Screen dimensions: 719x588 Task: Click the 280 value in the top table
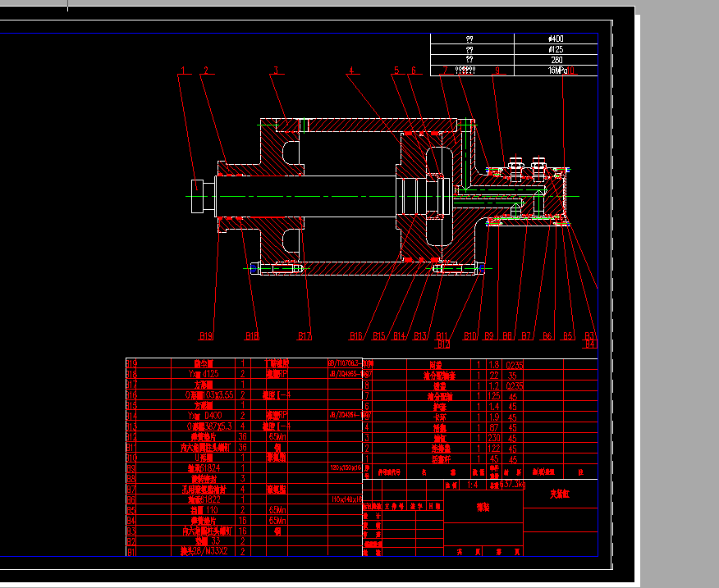coord(556,60)
